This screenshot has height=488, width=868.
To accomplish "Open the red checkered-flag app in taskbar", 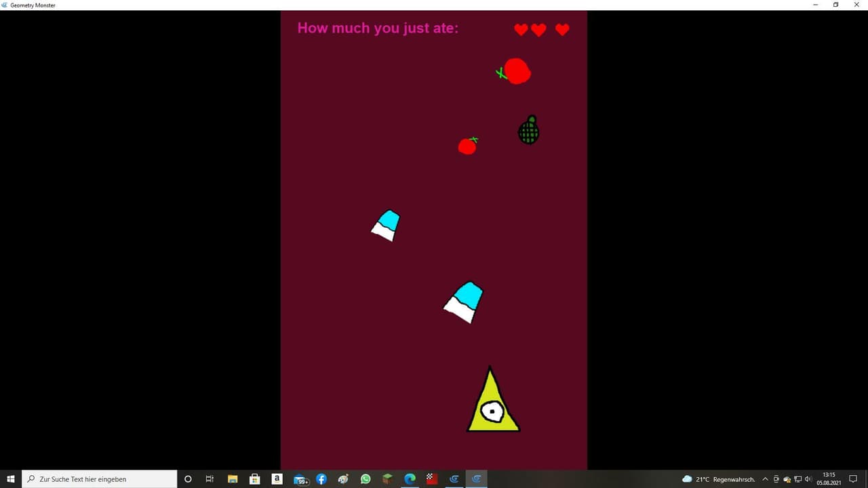I will click(x=431, y=479).
